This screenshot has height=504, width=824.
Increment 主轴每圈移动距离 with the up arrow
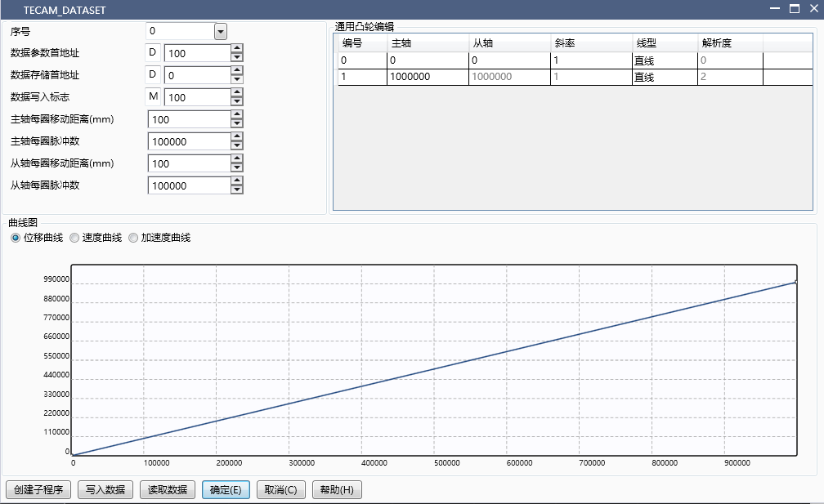[x=236, y=115]
